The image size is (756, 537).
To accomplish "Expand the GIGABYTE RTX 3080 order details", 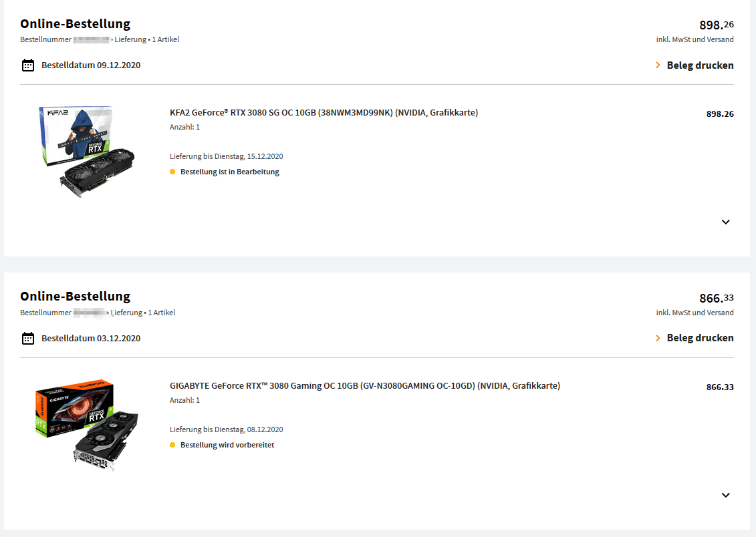I will (726, 495).
